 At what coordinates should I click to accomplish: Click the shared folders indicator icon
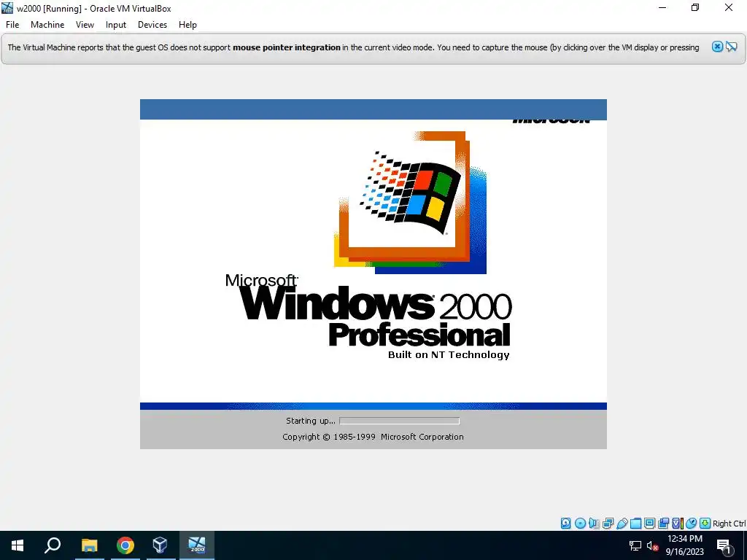tap(635, 524)
